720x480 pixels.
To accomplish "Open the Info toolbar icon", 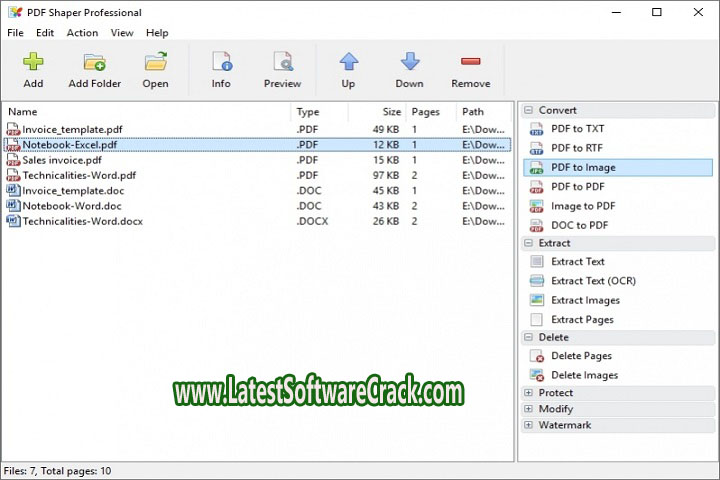I will click(221, 62).
